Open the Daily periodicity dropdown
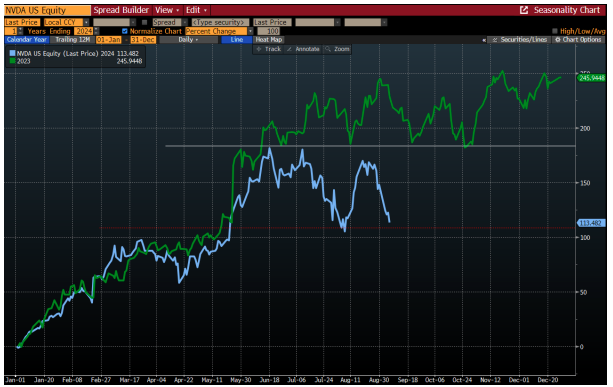Image resolution: width=613 pixels, height=387 pixels. (188, 39)
